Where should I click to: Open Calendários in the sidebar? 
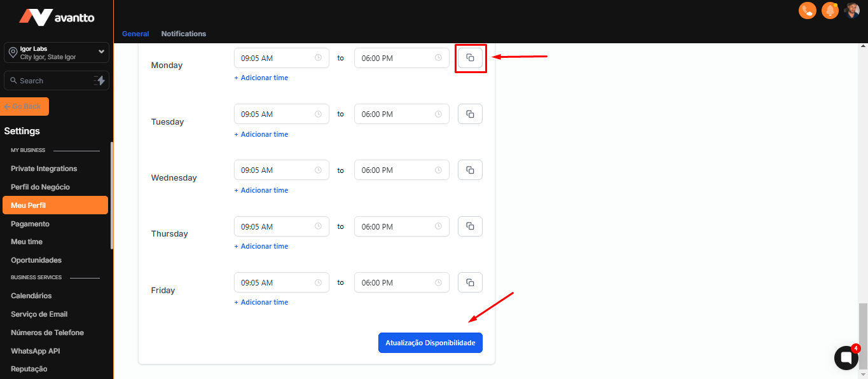pos(31,296)
